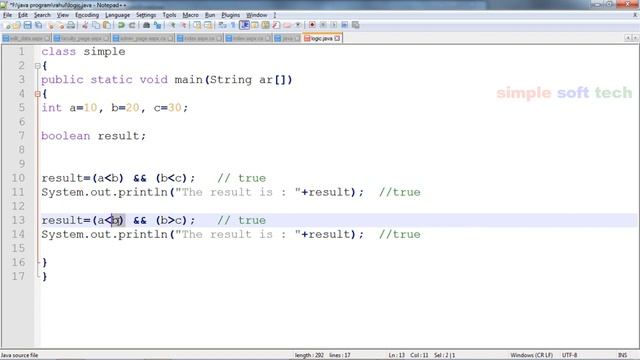Click the Close file toolbar icon
Viewport: 640px width, 360px height.
pos(50,25)
